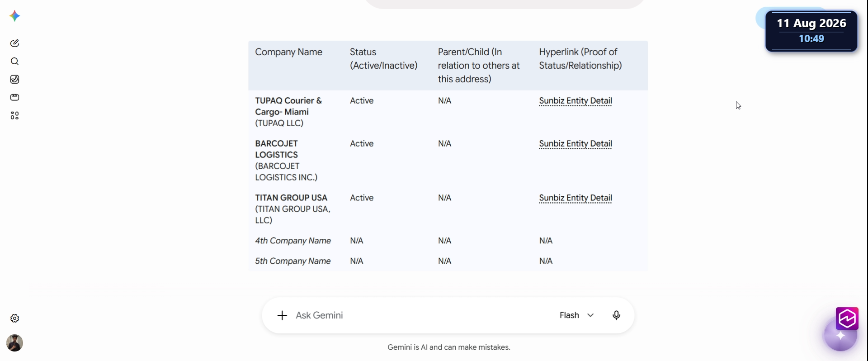Open Sunbiz Entity Detail link for TITAN GROUP
This screenshot has width=868, height=361.
(576, 198)
